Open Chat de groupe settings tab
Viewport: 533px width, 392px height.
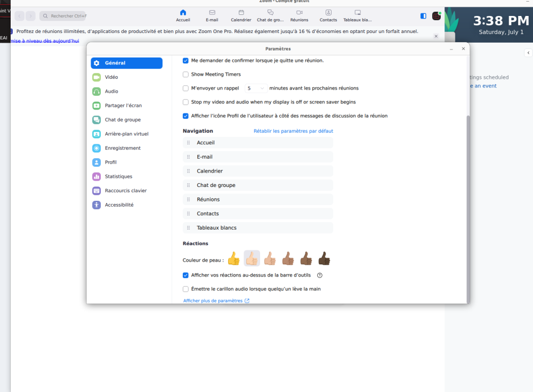pyautogui.click(x=126, y=120)
